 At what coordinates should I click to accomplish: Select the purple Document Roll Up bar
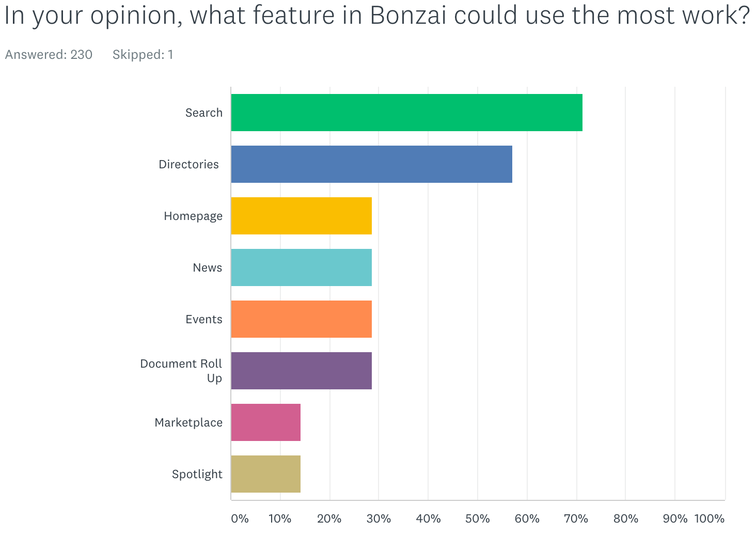point(302,371)
